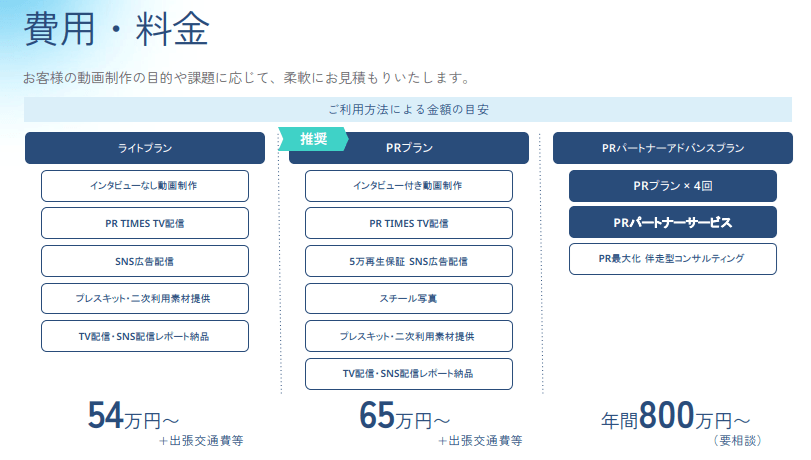Image resolution: width=811 pixels, height=460 pixels.
Task: Click the 年間800万円 price text
Action: coord(669,415)
